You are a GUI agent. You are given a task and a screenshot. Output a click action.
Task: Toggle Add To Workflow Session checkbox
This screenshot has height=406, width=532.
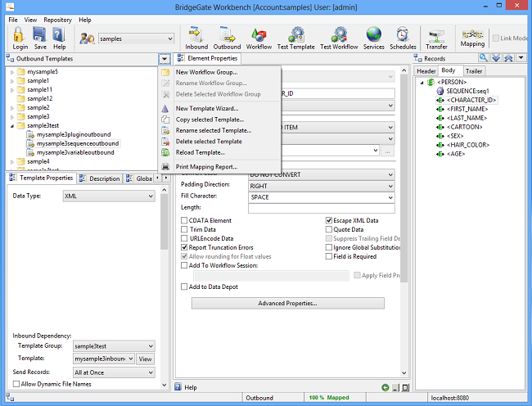coord(184,265)
